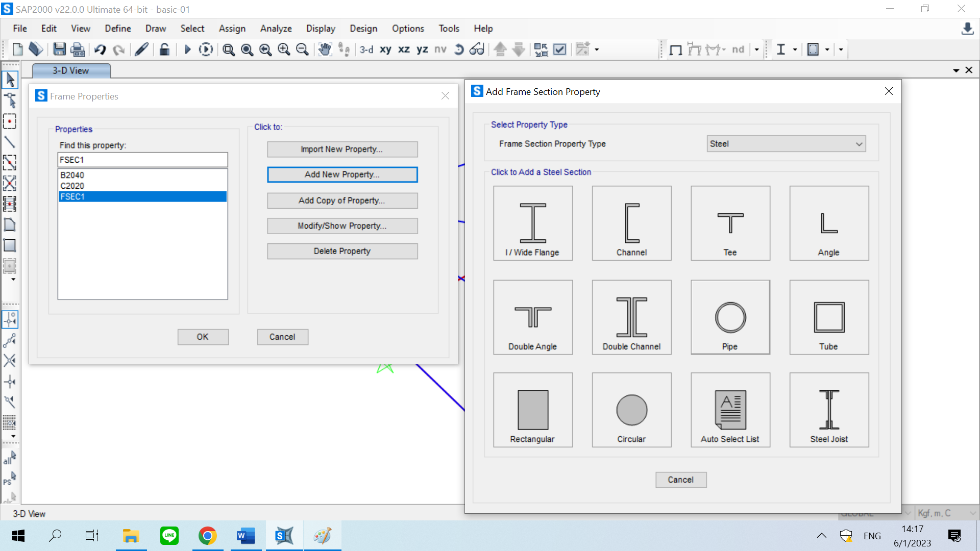Screen dimensions: 980x551
Task: Choose the Channel steel section
Action: pos(631,223)
